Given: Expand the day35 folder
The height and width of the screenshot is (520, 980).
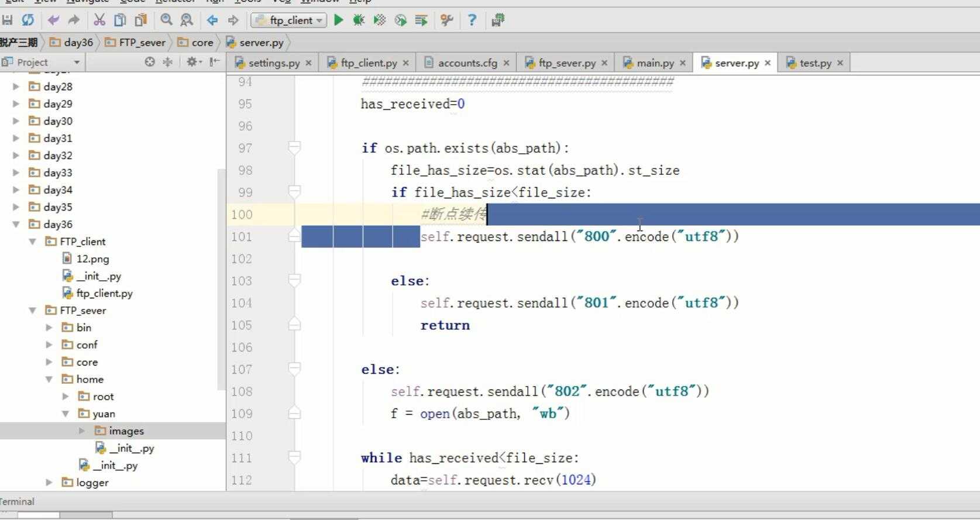Looking at the screenshot, I should click(x=16, y=207).
